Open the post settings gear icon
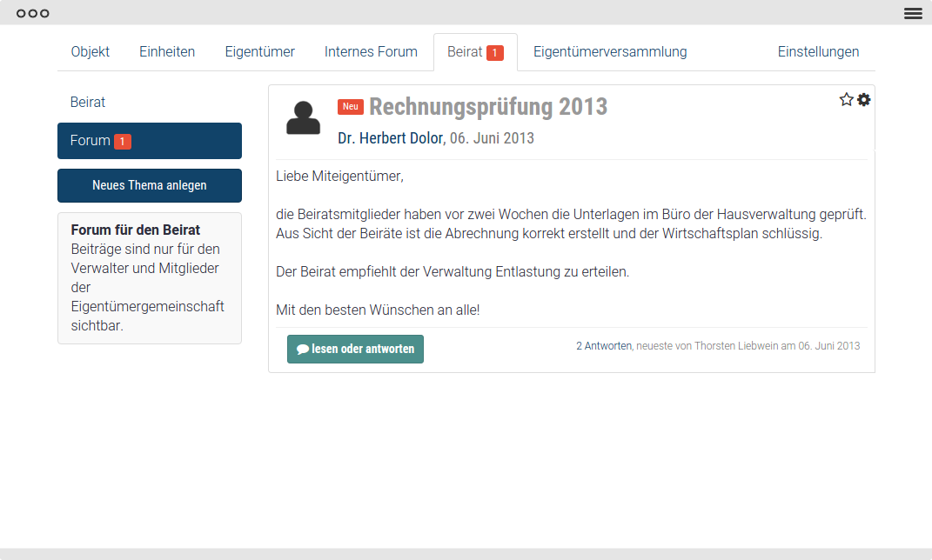 click(x=863, y=100)
